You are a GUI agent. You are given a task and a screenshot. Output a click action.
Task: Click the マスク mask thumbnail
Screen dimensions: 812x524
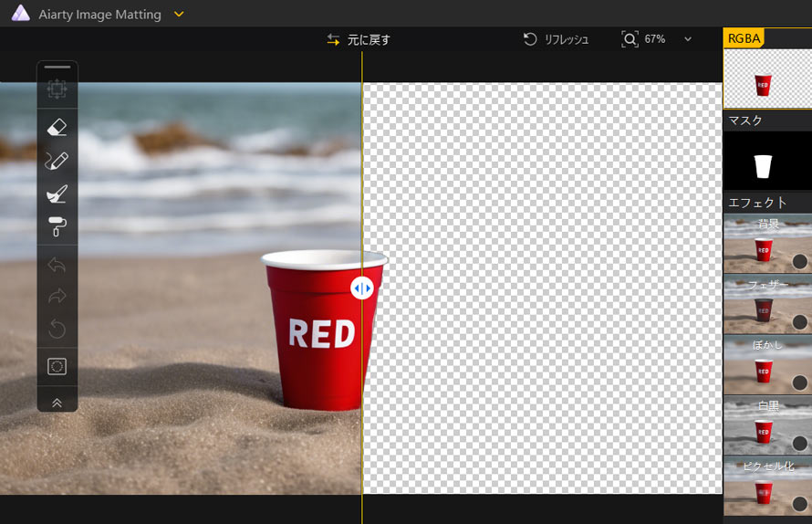767,161
